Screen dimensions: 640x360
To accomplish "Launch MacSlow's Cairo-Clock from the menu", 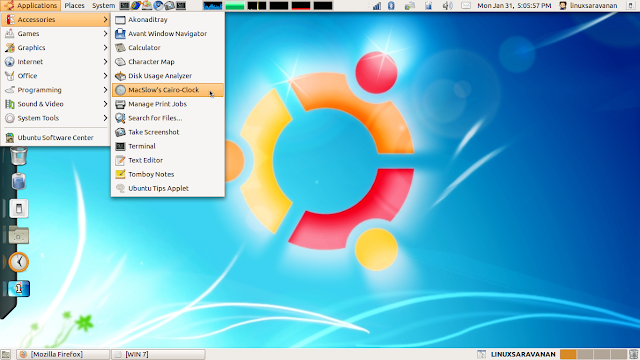I will coord(168,90).
